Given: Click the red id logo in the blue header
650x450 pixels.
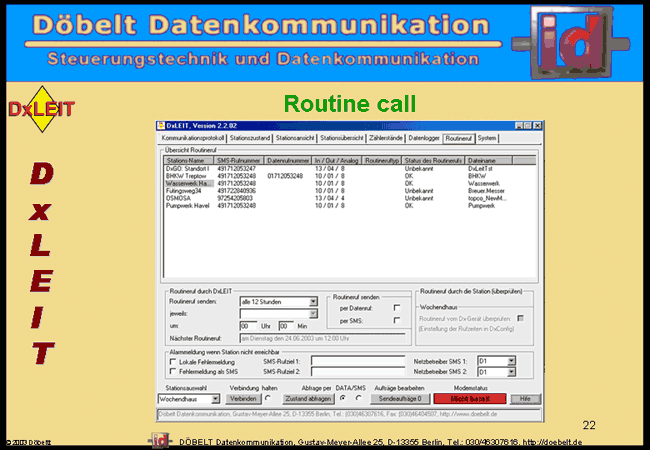Looking at the screenshot, I should click(x=570, y=42).
